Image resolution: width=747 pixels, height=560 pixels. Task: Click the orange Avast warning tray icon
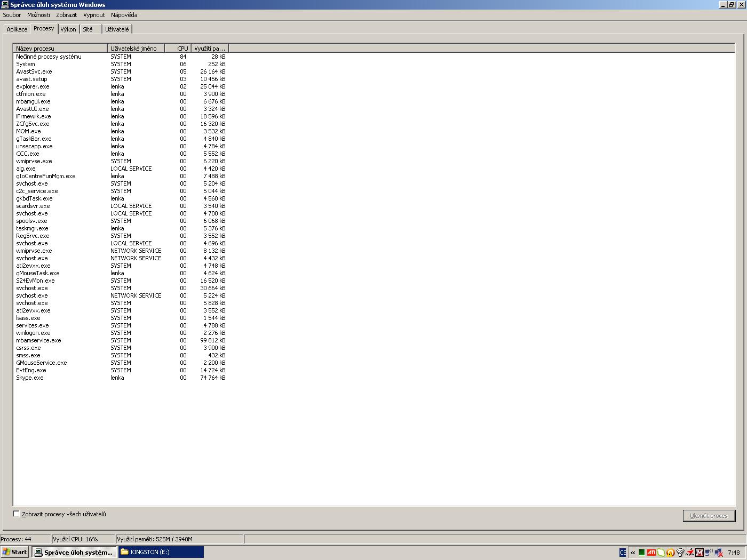(671, 553)
